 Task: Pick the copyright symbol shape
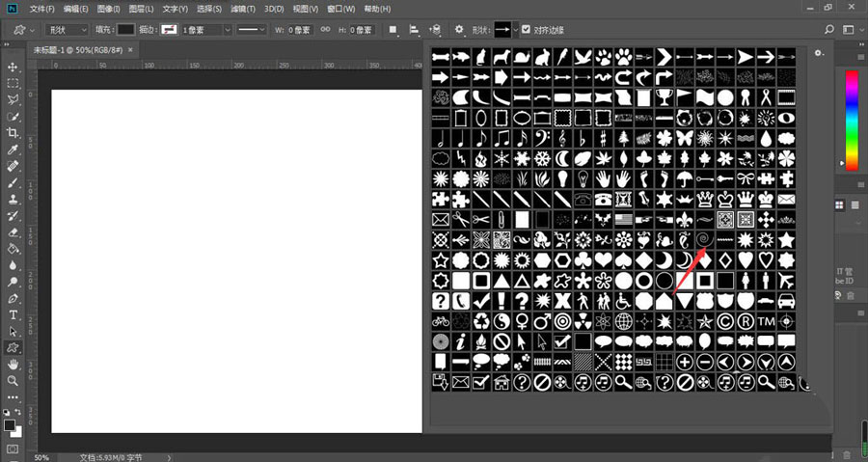(x=724, y=321)
